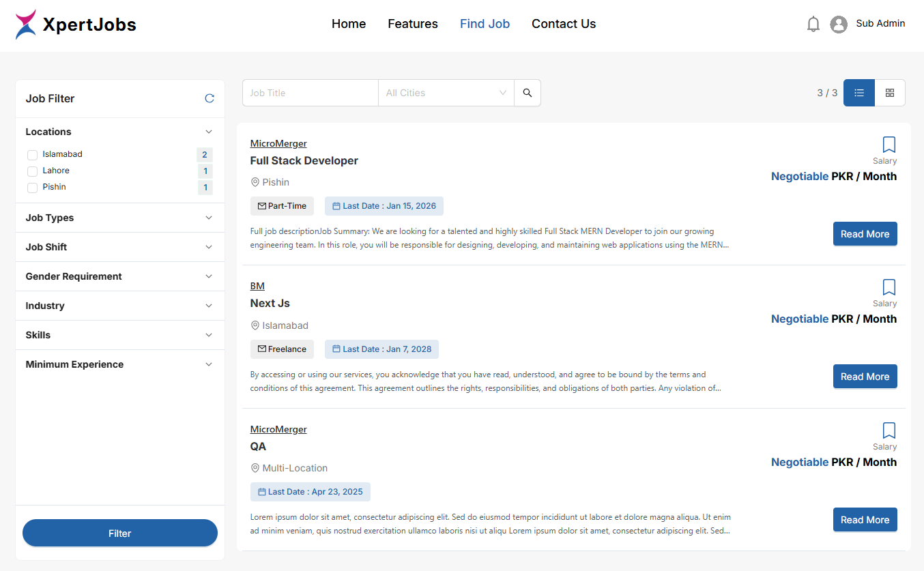The height and width of the screenshot is (571, 924).
Task: Bookmark the Full Stack Developer job
Action: click(x=889, y=145)
